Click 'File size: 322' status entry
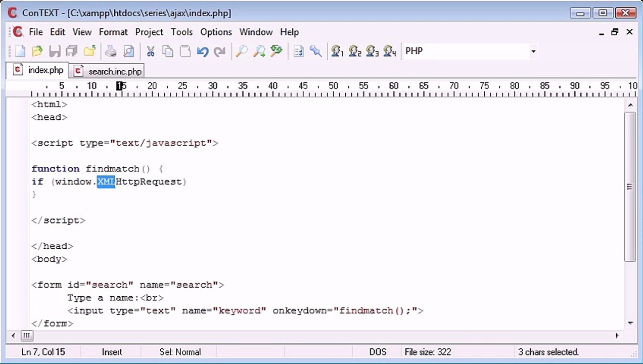 [428, 352]
